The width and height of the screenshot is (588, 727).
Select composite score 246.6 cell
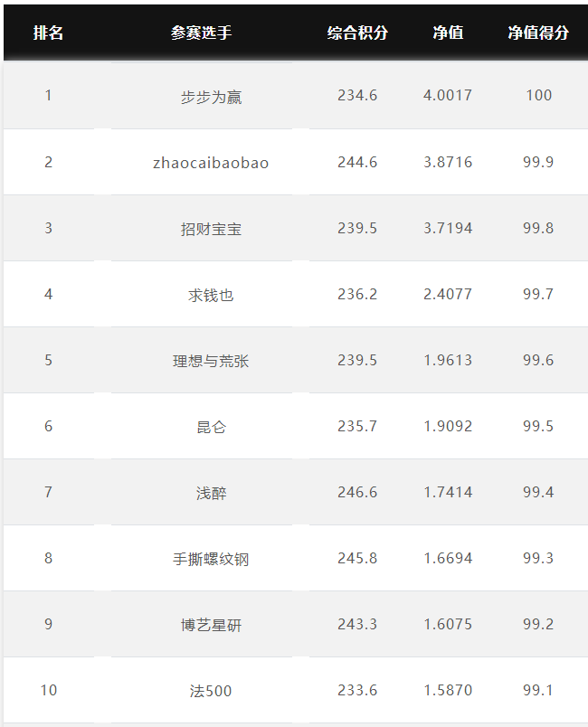point(357,492)
